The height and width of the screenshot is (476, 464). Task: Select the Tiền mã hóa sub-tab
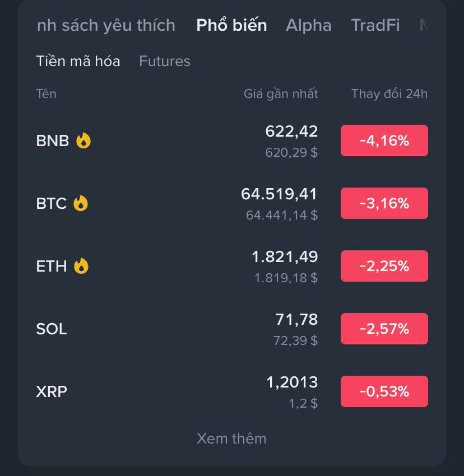(x=78, y=61)
